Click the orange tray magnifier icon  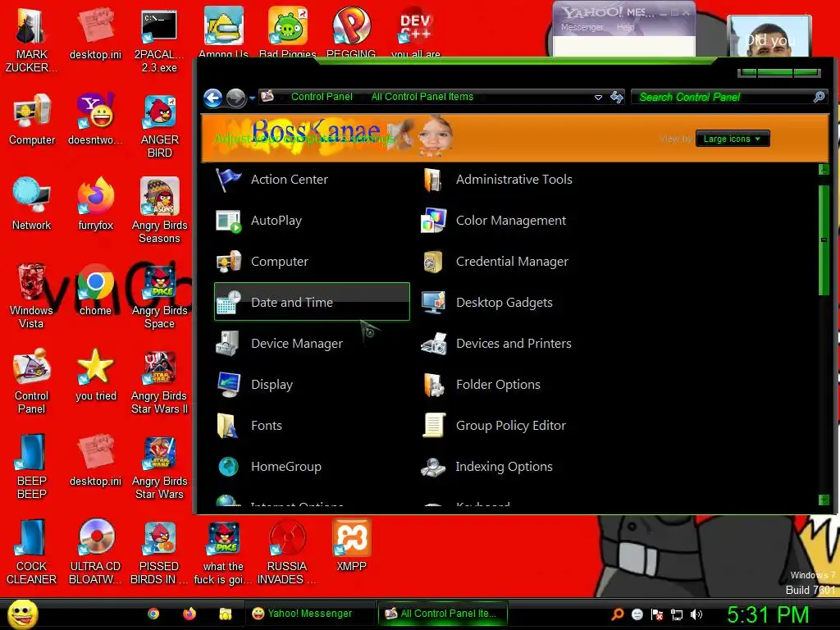pos(618,614)
